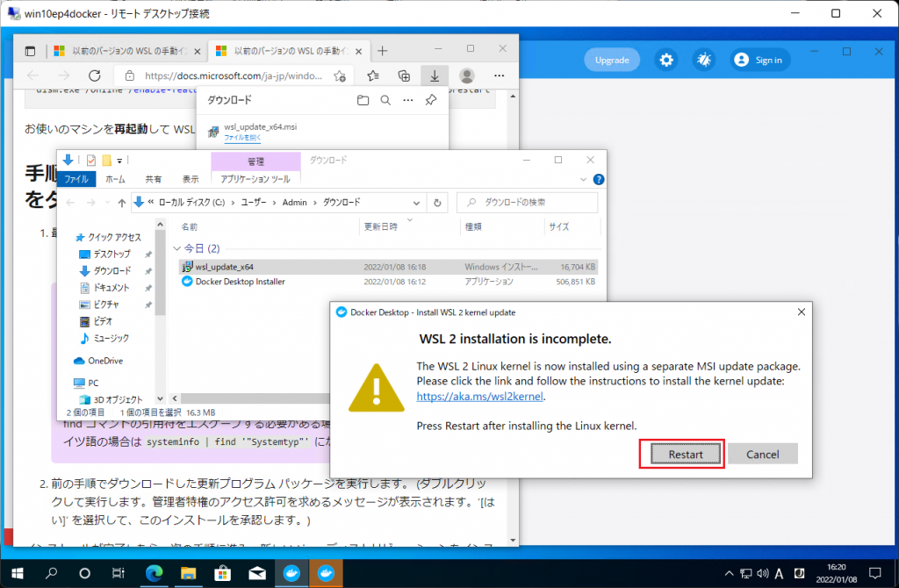Sort by 名前 column header
This screenshot has height=588, width=899.
190,227
